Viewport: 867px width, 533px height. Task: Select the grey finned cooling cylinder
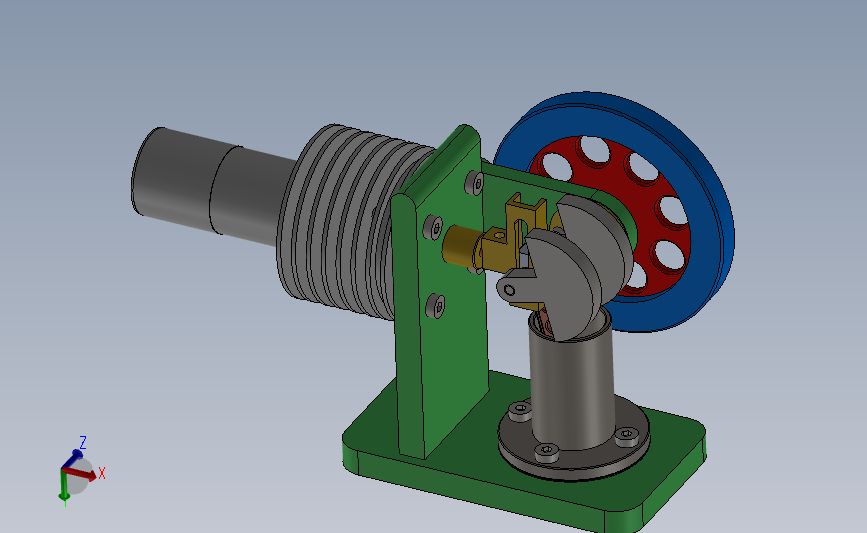click(343, 221)
